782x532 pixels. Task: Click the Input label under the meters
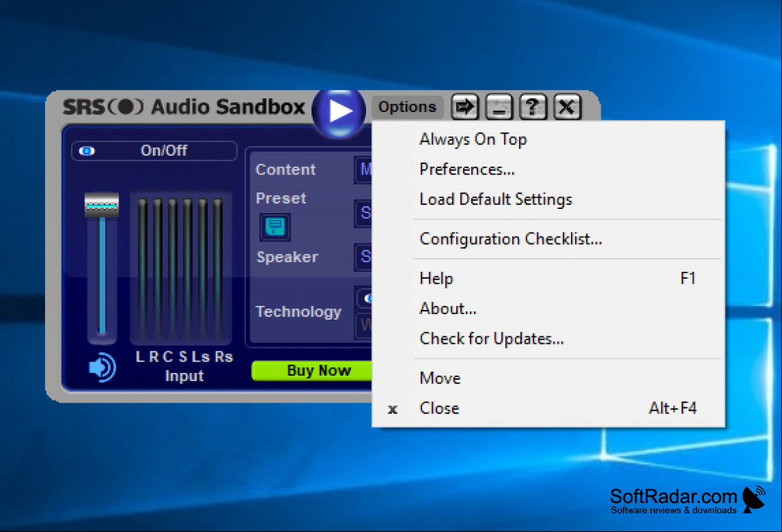pos(184,376)
